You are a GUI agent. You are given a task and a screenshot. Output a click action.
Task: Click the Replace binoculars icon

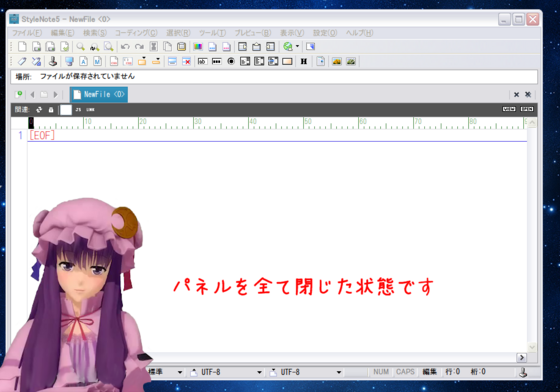coord(95,46)
